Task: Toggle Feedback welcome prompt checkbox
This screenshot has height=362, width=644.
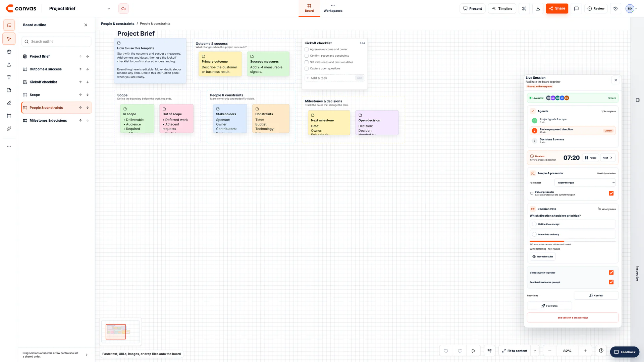Action: coord(611,282)
